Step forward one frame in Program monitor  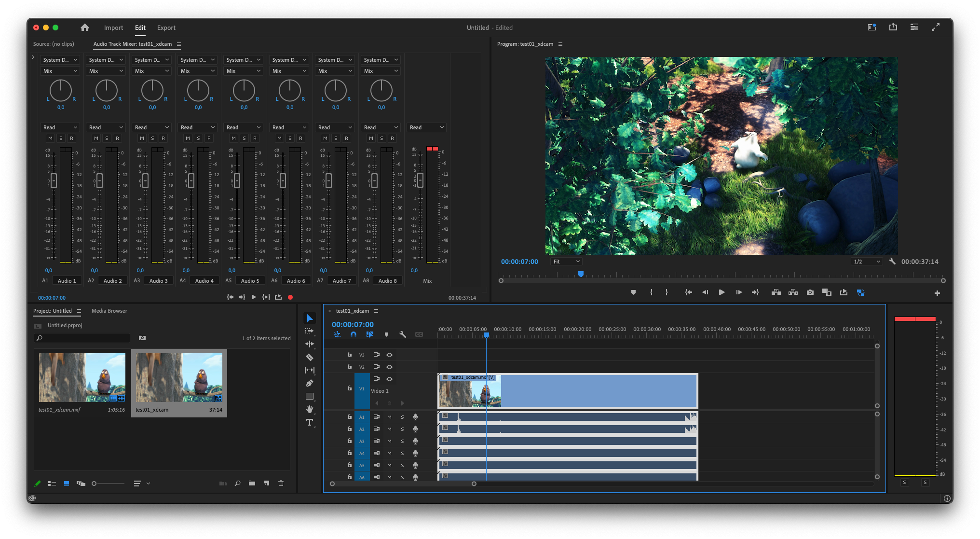coord(739,292)
